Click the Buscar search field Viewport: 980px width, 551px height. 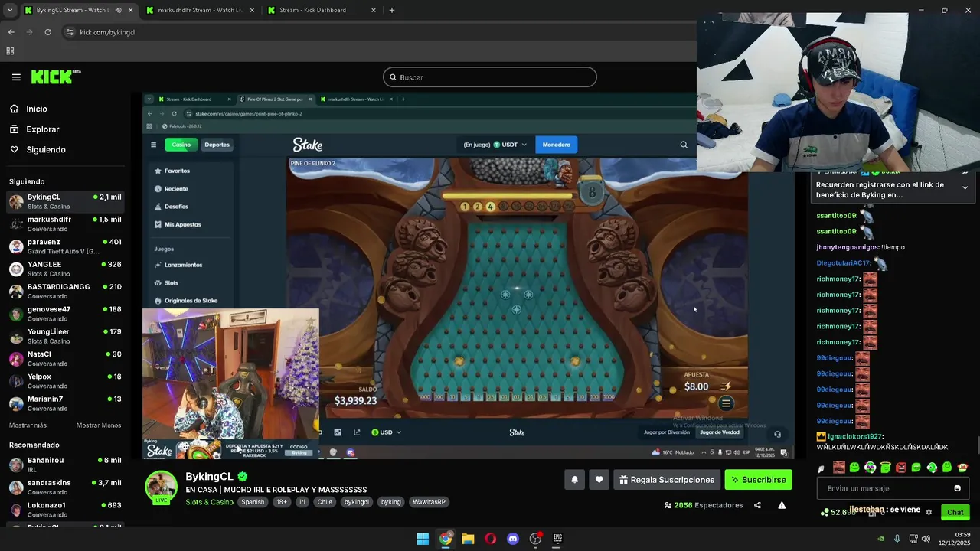pos(490,77)
